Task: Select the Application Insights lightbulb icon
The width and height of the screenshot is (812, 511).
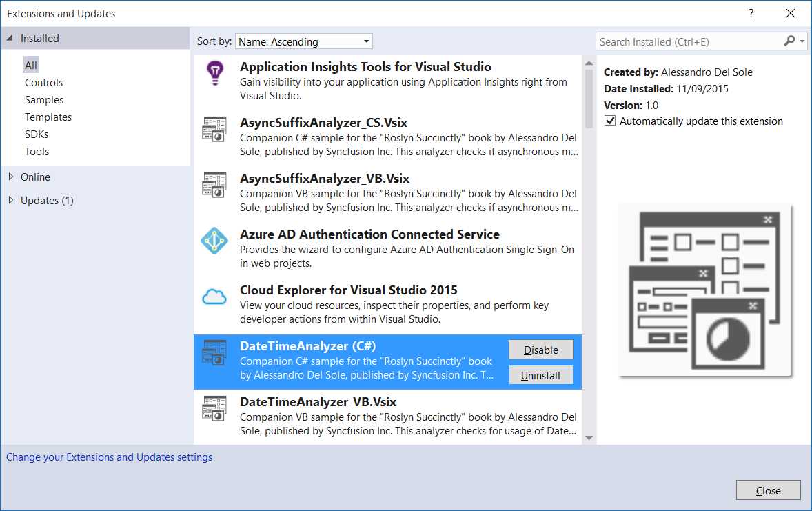Action: point(214,72)
